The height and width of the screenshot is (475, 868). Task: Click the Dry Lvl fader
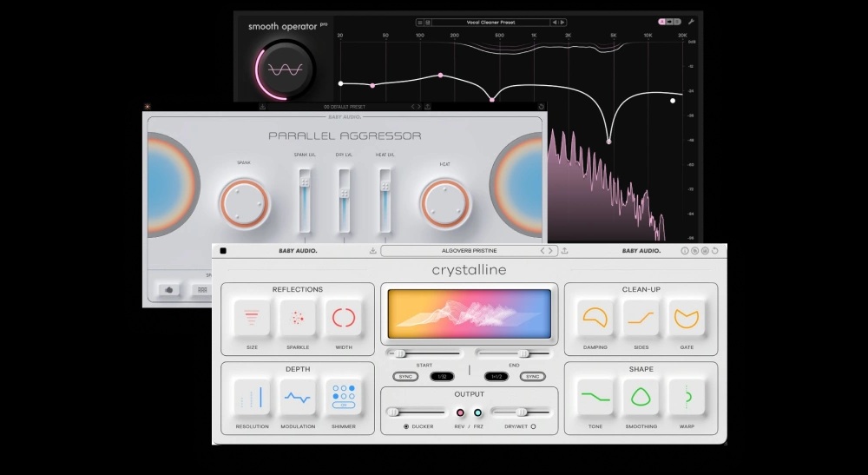[x=345, y=201]
